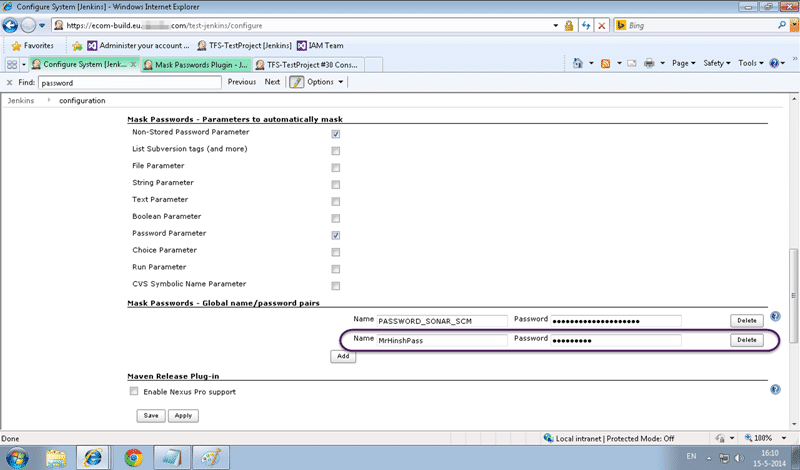The height and width of the screenshot is (470, 800).
Task: Click the Jenkins breadcrumb link
Action: pos(21,101)
